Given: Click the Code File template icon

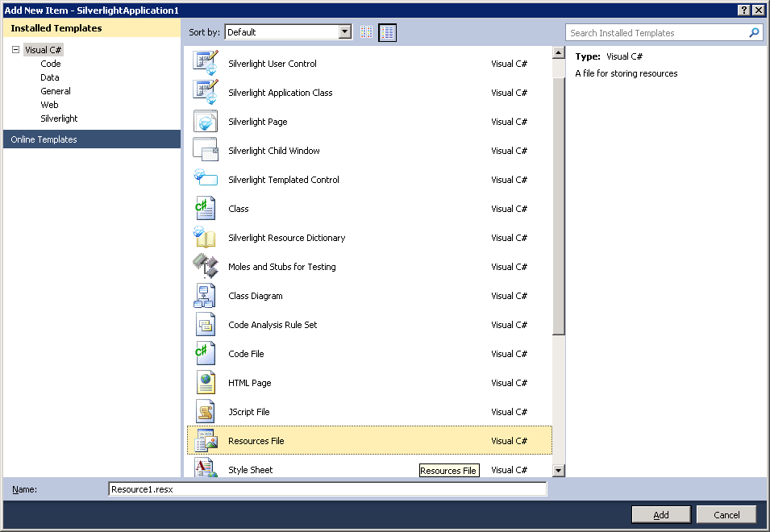Looking at the screenshot, I should pos(206,353).
